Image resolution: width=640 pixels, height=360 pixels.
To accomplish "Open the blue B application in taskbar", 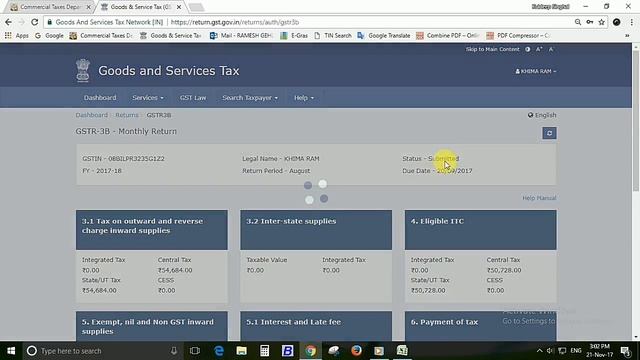I will [287, 351].
